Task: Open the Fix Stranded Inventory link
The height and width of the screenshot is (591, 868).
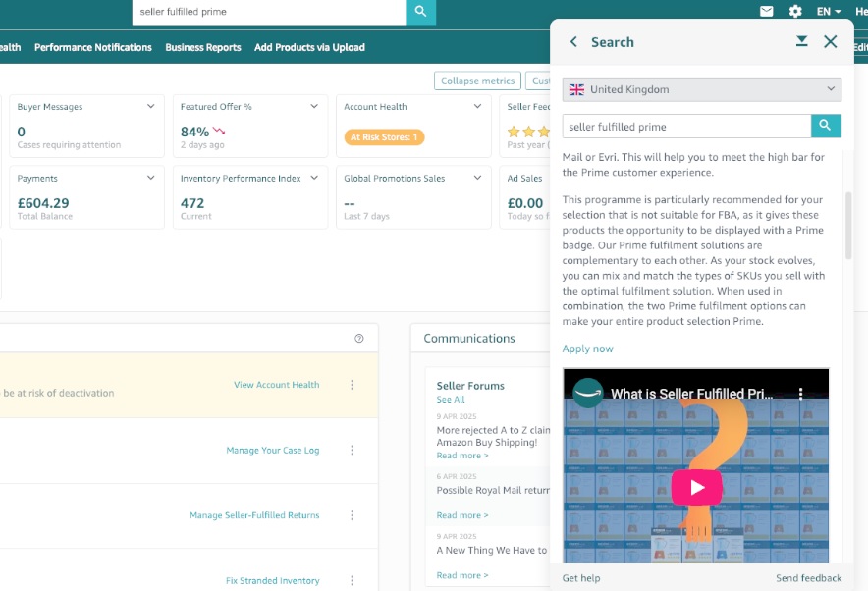Action: [272, 580]
